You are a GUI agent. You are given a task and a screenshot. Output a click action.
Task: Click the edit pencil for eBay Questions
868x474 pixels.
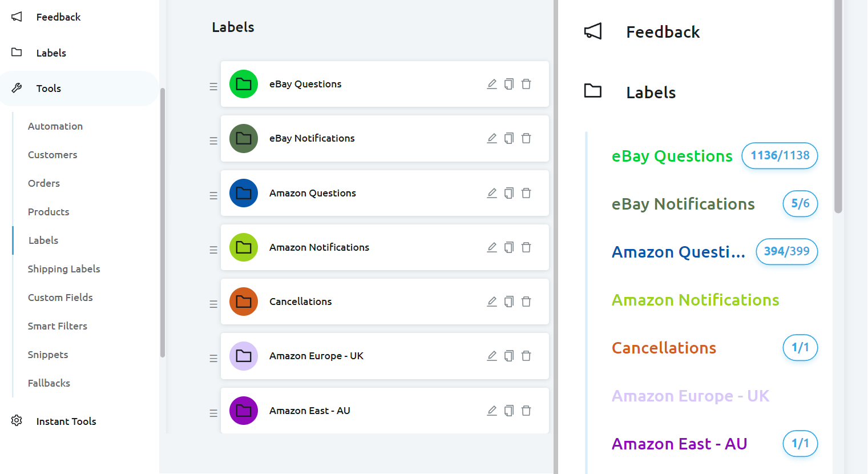(x=492, y=84)
